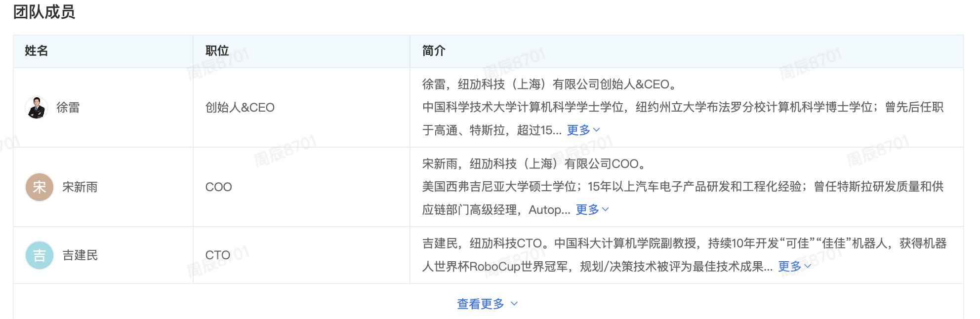Viewport: 980px width, 319px height.
Task: Click 宋新雨's brown avatar icon
Action: point(40,187)
